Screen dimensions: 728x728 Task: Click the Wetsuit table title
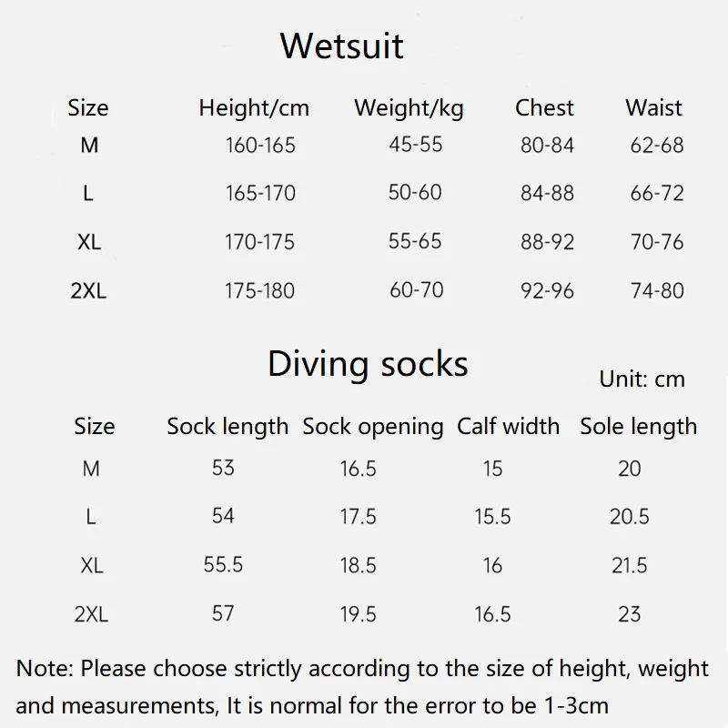(x=341, y=45)
